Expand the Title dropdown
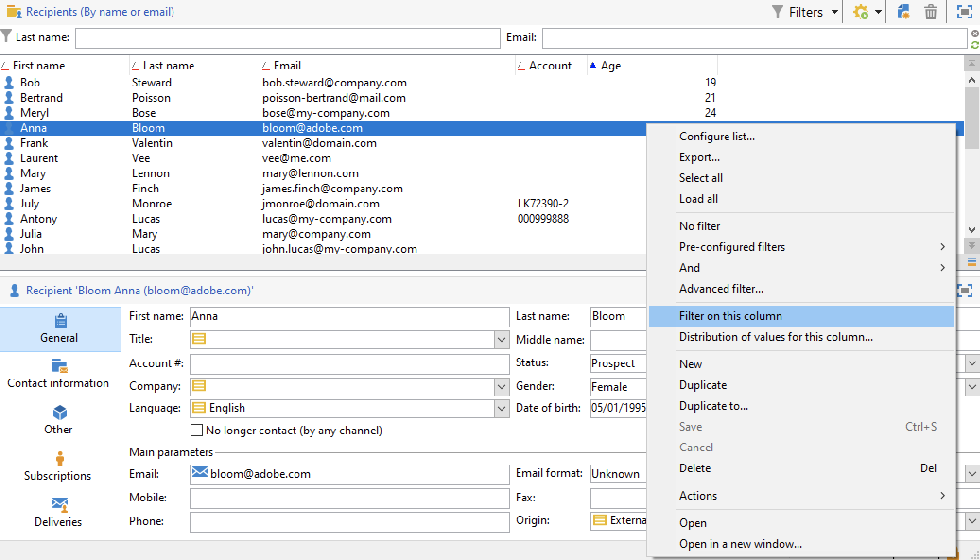The height and width of the screenshot is (560, 980). tap(502, 339)
